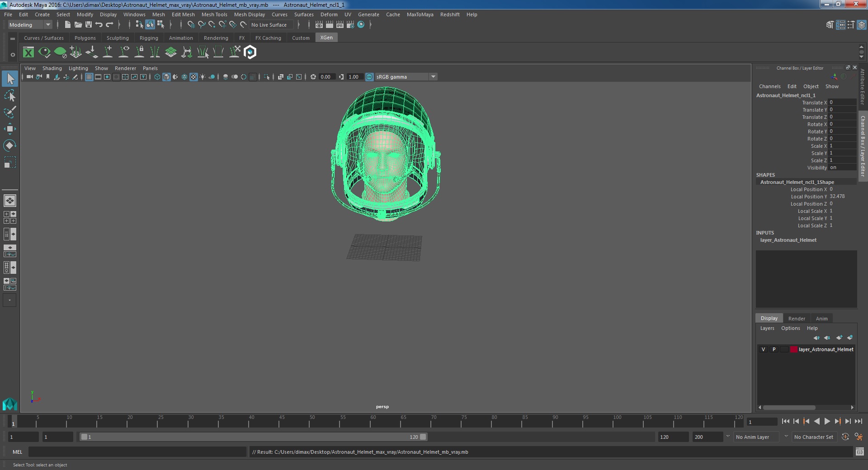Open the Mesh Tools menu
This screenshot has height=470, width=868.
click(214, 14)
